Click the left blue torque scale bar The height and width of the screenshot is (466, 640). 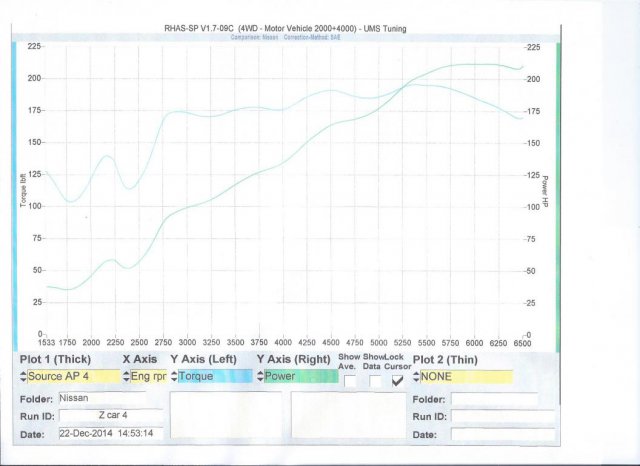coord(15,190)
